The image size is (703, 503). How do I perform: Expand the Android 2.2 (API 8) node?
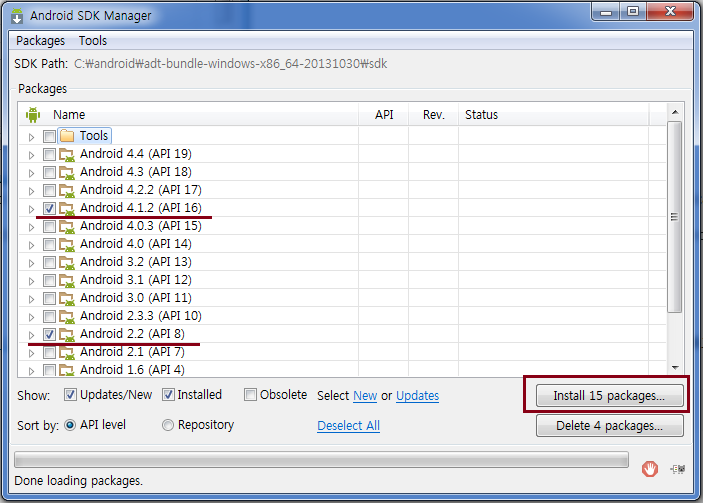click(x=31, y=335)
